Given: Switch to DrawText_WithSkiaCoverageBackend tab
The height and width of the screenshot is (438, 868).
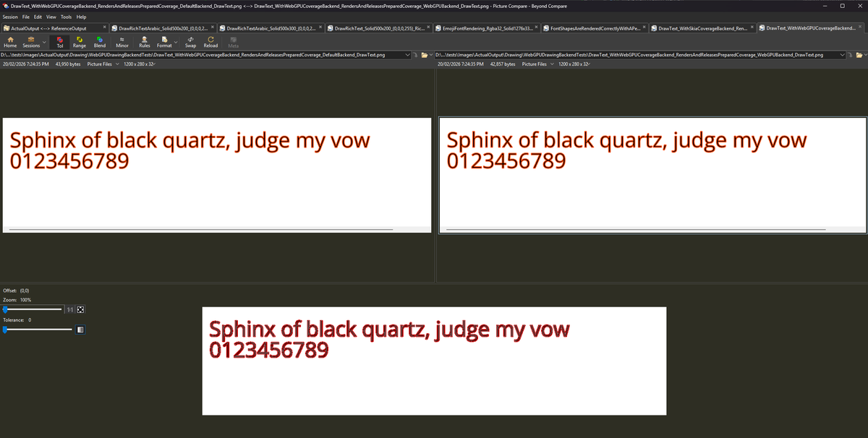Looking at the screenshot, I should pyautogui.click(x=702, y=28).
